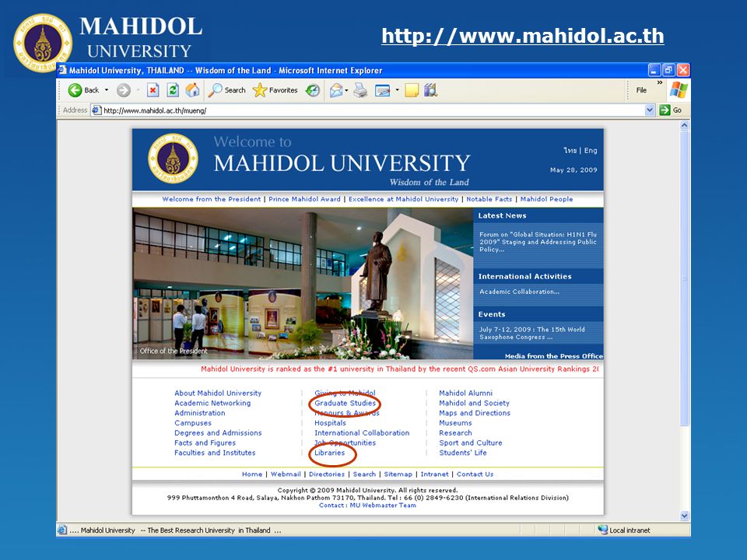Viewport: 747px width, 560px height.
Task: Switch language to Thai
Action: (x=570, y=150)
